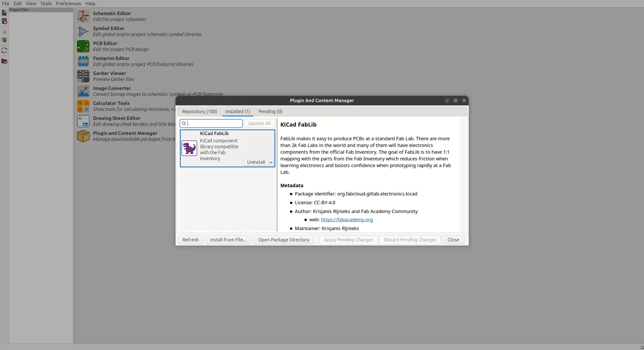
Task: Open the https://fabacademy.org link
Action: 347,220
